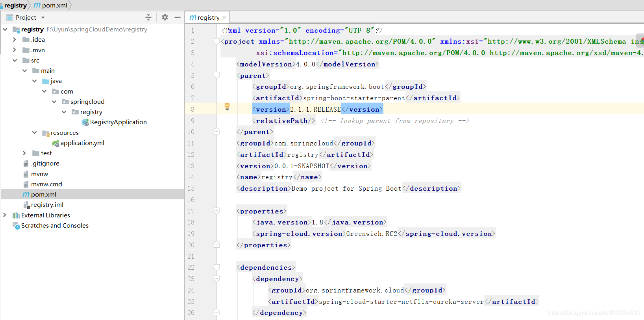
Task: Click the External Libraries icon
Action: coord(16,215)
